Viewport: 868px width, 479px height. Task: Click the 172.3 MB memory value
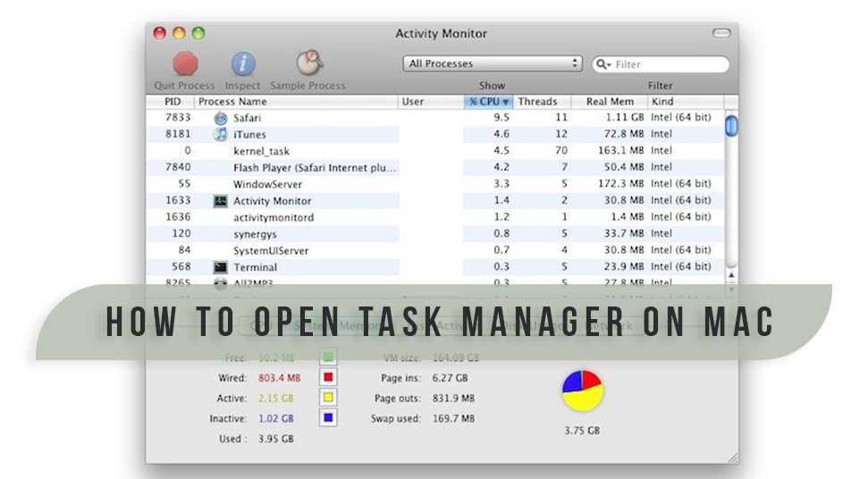[x=621, y=183]
